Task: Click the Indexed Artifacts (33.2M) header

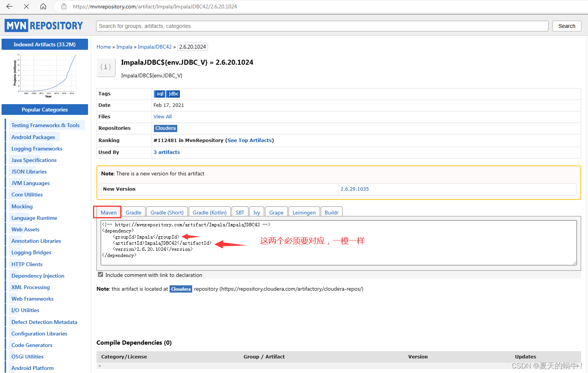Action: pos(45,44)
